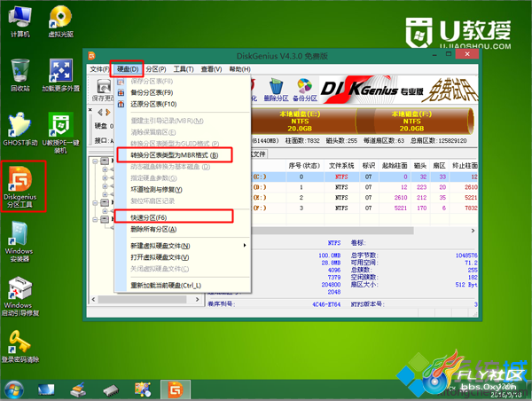Open the image viewer taskbar icon

(143, 389)
